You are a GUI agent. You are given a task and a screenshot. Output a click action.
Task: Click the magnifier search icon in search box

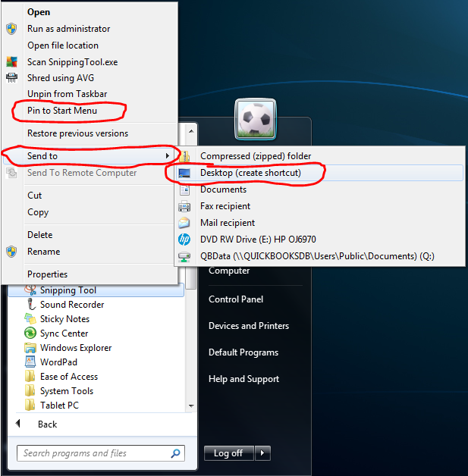pyautogui.click(x=175, y=453)
